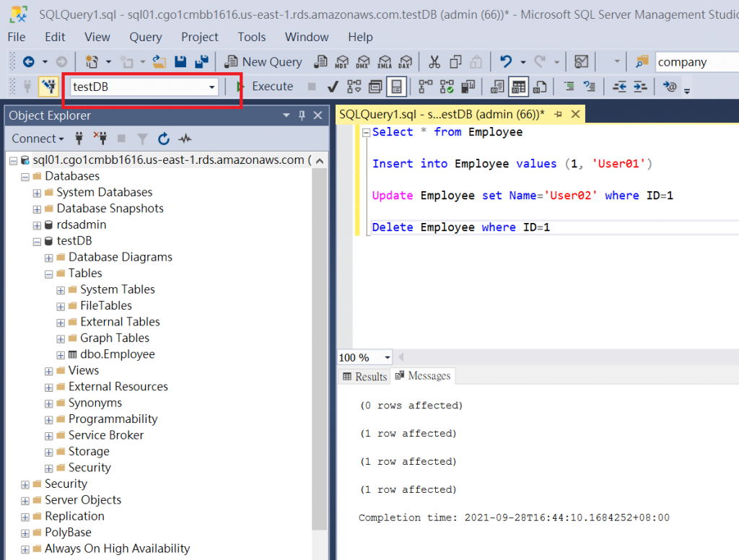Open the New Project dropdown arrow
The height and width of the screenshot is (560, 739).
108,62
